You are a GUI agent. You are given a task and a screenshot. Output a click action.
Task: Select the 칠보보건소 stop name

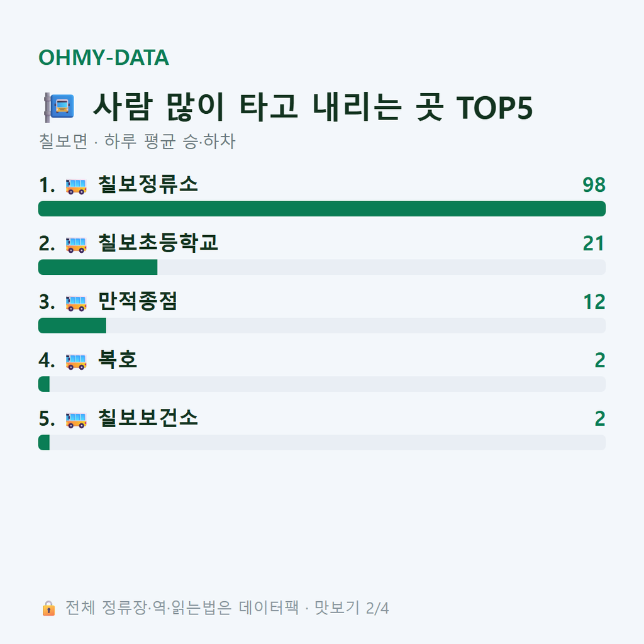coord(148,418)
